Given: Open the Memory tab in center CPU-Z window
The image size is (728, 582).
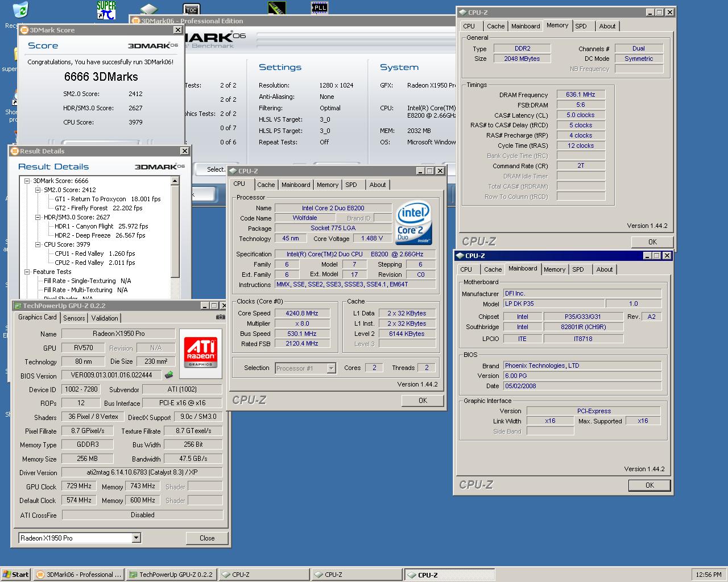Looking at the screenshot, I should tap(328, 185).
